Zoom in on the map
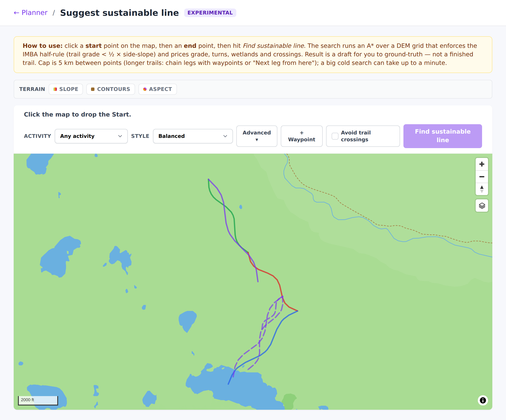This screenshot has height=420, width=506. [x=481, y=164]
